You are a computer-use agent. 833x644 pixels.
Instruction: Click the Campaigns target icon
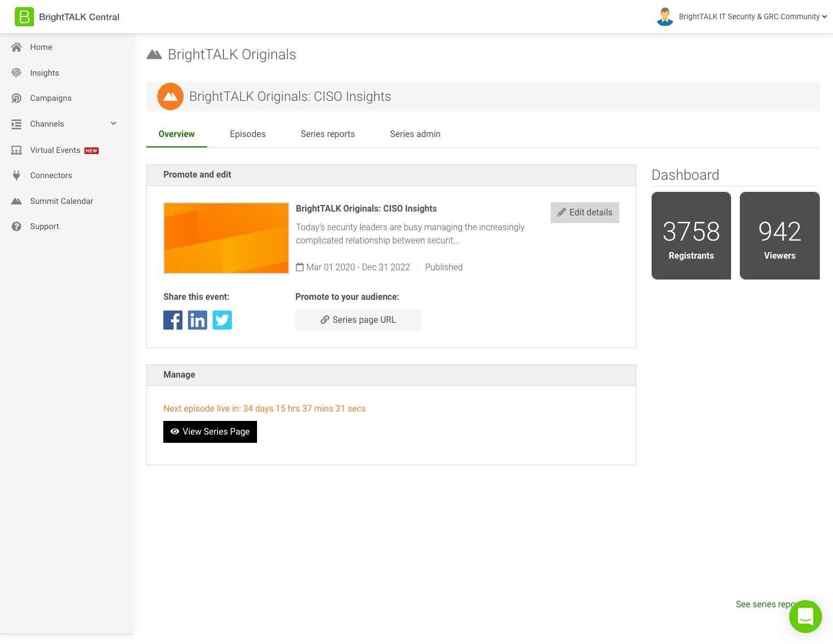pyautogui.click(x=16, y=98)
